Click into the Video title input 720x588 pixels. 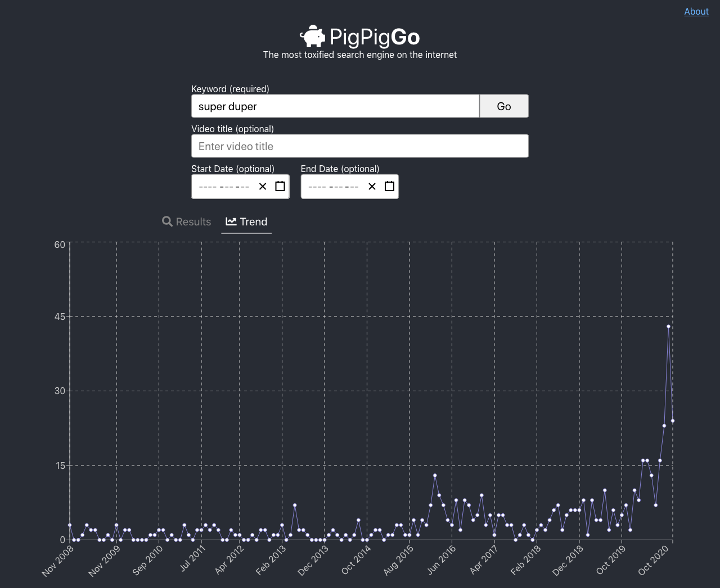(360, 146)
